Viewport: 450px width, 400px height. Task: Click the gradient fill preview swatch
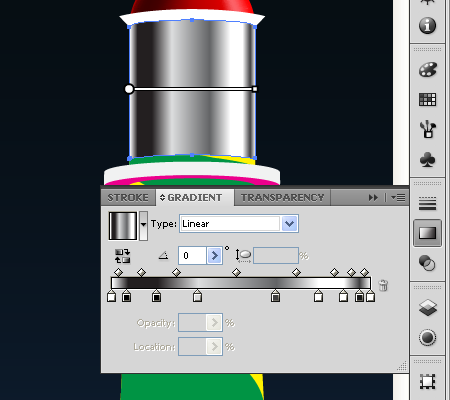[123, 226]
